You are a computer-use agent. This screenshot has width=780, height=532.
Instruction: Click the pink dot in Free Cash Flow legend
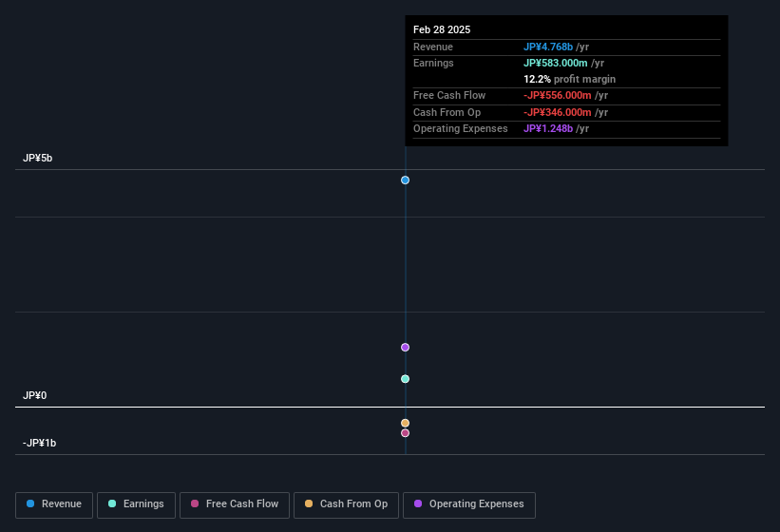coord(195,503)
